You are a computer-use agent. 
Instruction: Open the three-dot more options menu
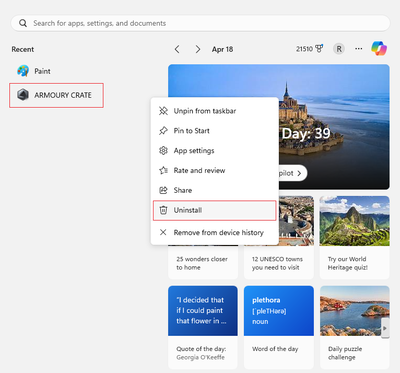pyautogui.click(x=359, y=49)
